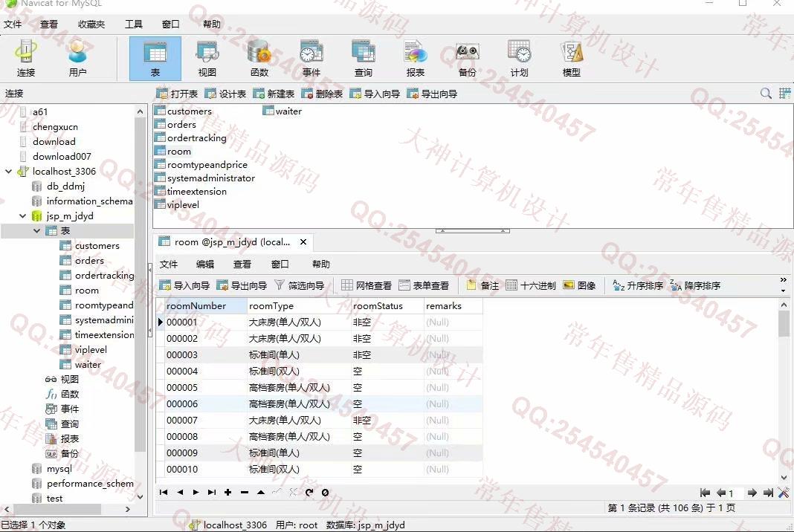Go to next page arrow
This screenshot has width=794, height=532.
(x=752, y=493)
